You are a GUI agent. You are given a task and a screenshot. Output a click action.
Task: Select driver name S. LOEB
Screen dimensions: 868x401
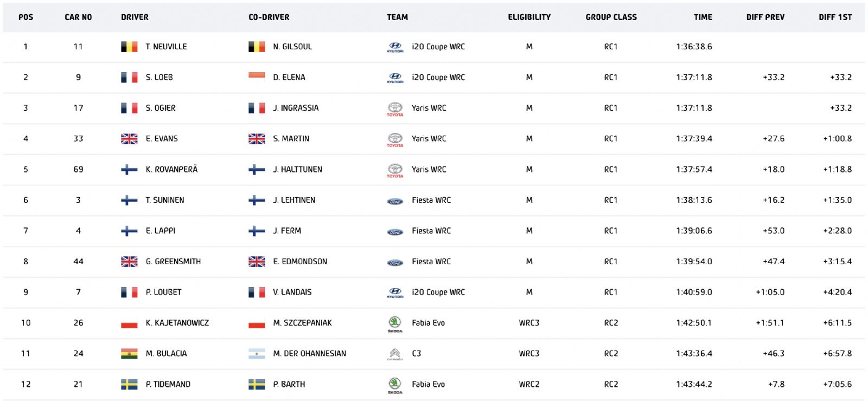(159, 78)
